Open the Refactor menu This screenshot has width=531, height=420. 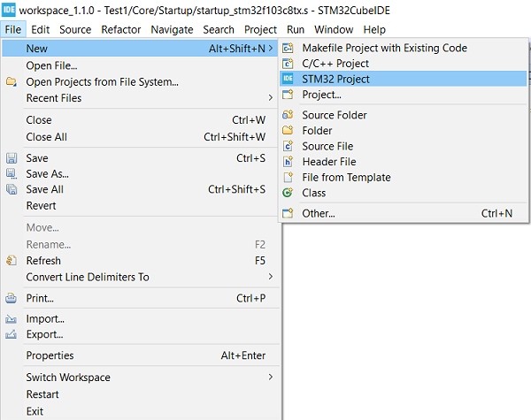[x=120, y=29]
